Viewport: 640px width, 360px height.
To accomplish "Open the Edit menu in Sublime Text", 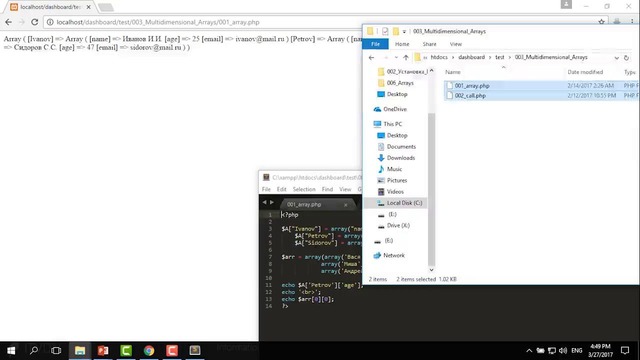I will tap(282, 189).
